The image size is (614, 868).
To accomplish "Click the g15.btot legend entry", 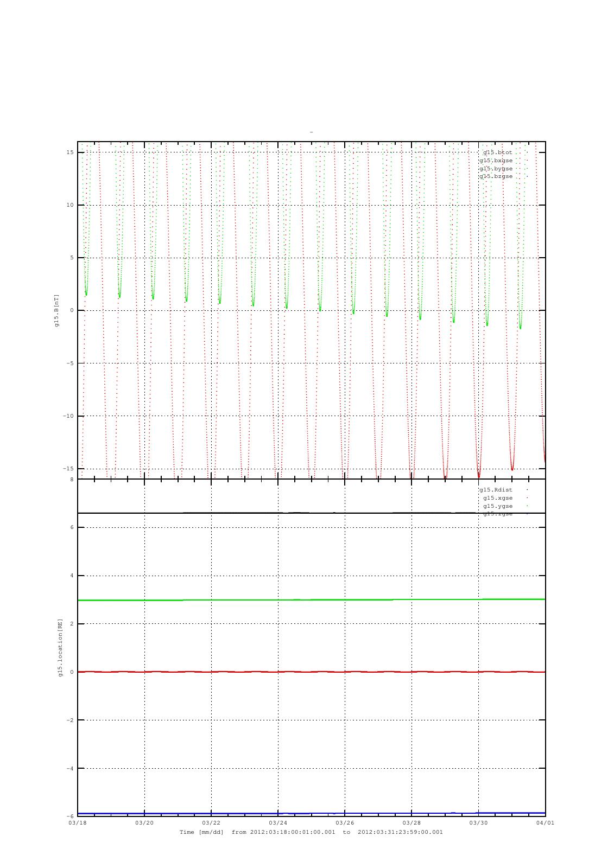I will click(498, 152).
